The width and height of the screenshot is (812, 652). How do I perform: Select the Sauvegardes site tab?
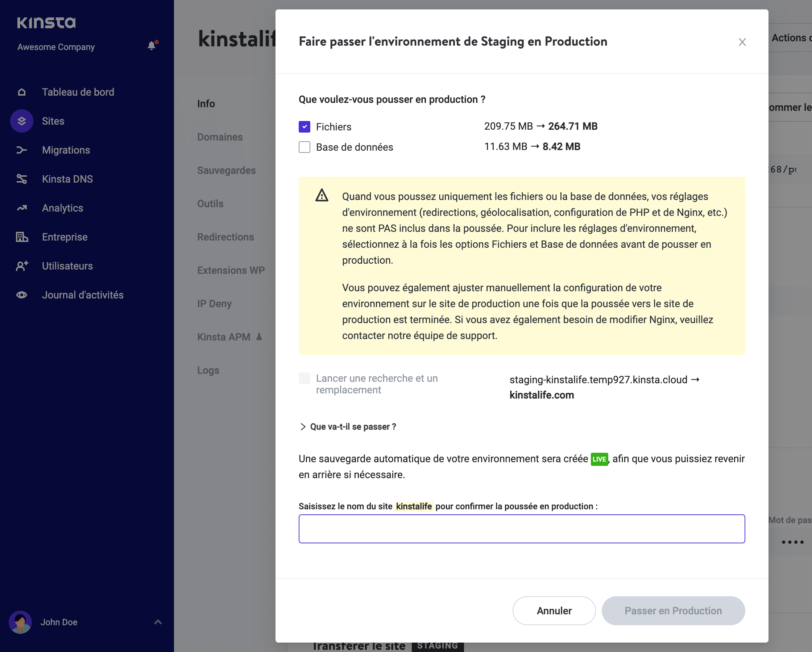coord(226,170)
